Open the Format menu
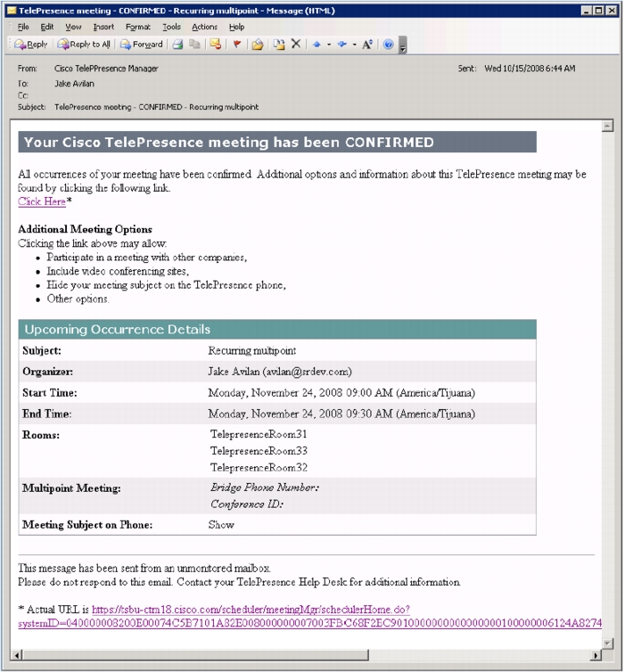The width and height of the screenshot is (625, 672). coord(138,27)
